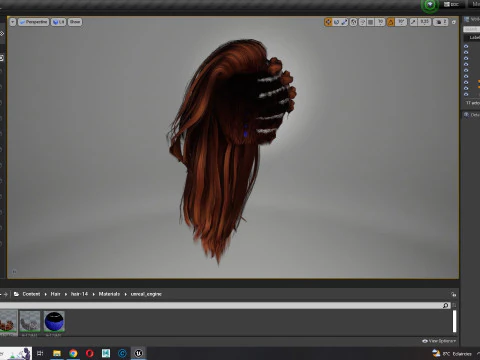Screen dimensions: 480x360
Task: Select the Scale tool in viewport toolbar
Action: tap(344, 22)
